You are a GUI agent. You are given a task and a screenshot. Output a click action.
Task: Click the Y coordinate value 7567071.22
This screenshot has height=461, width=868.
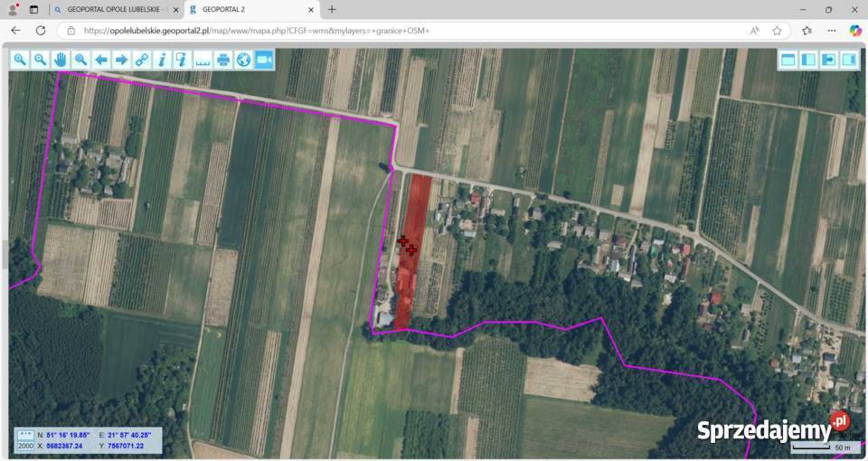coord(125,446)
